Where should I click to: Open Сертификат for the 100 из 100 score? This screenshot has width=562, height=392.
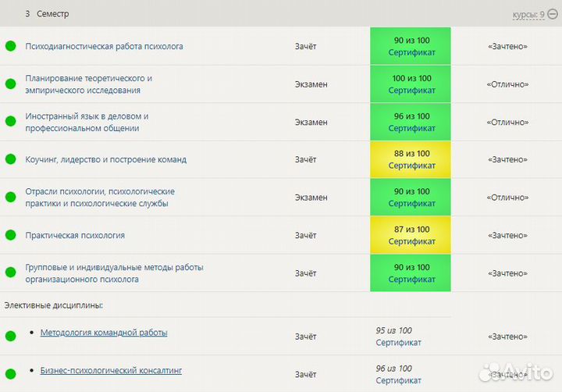coord(412,91)
